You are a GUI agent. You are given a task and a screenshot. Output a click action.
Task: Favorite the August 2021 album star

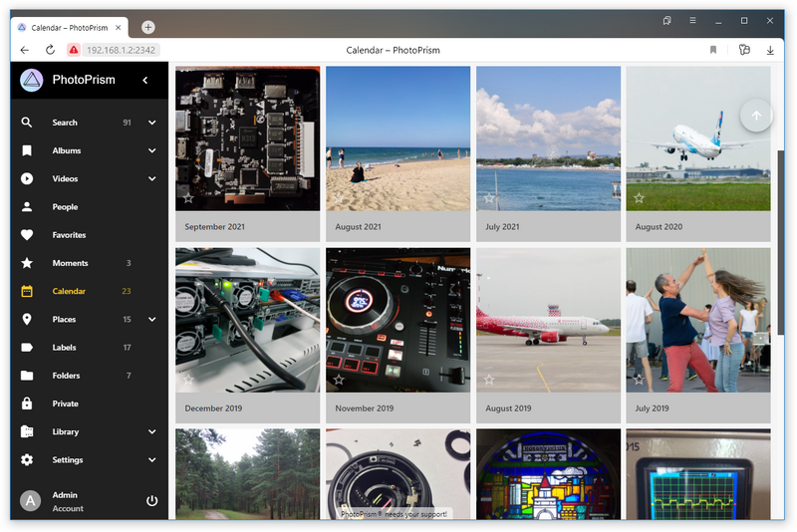pyautogui.click(x=339, y=198)
